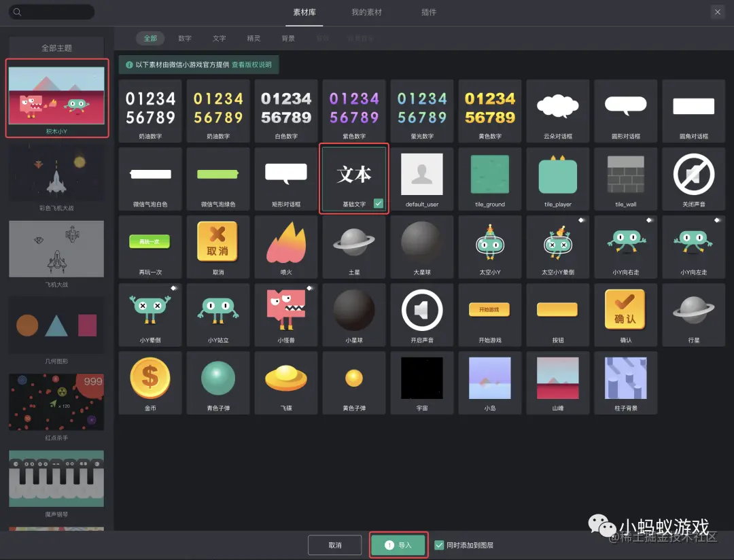Viewport: 734px width, 560px height.
Task: Pick the 柱子背景 background asset
Action: (625, 383)
